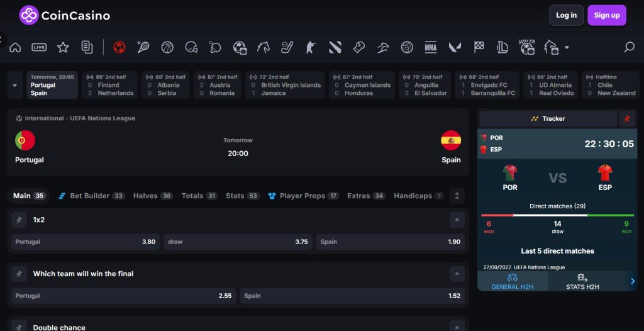
Task: Switch to the Handicaps tab
Action: coord(419,196)
